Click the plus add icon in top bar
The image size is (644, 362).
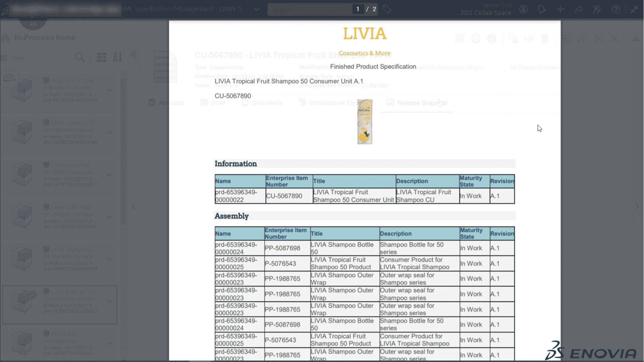(560, 9)
